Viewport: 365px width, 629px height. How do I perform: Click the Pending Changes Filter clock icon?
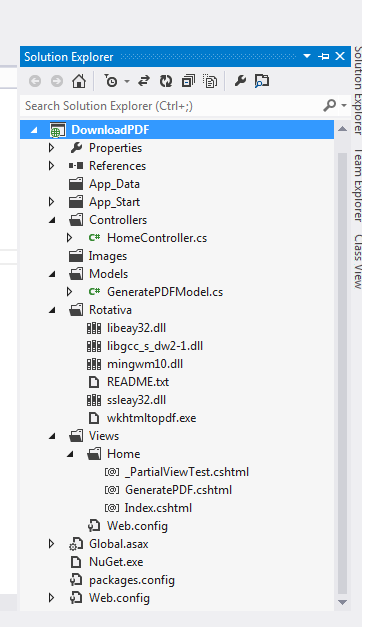(111, 81)
